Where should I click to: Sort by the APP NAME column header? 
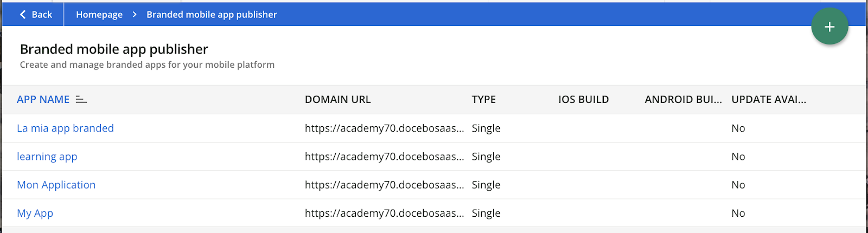point(43,100)
